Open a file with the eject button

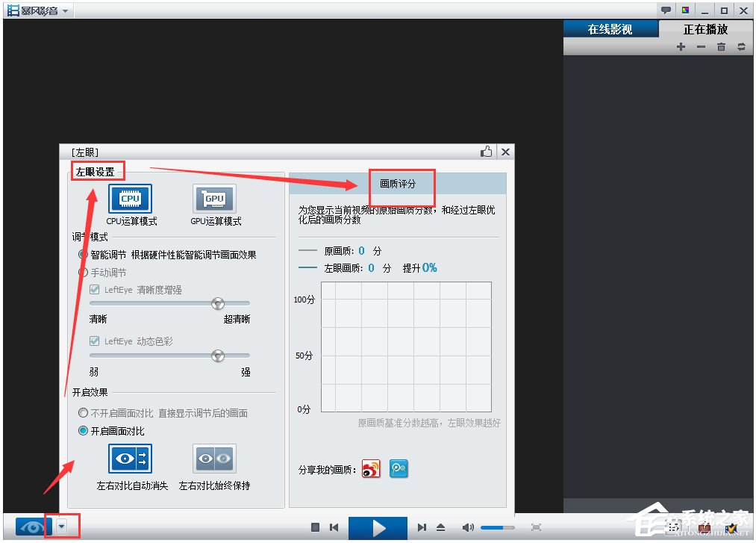[x=440, y=527]
